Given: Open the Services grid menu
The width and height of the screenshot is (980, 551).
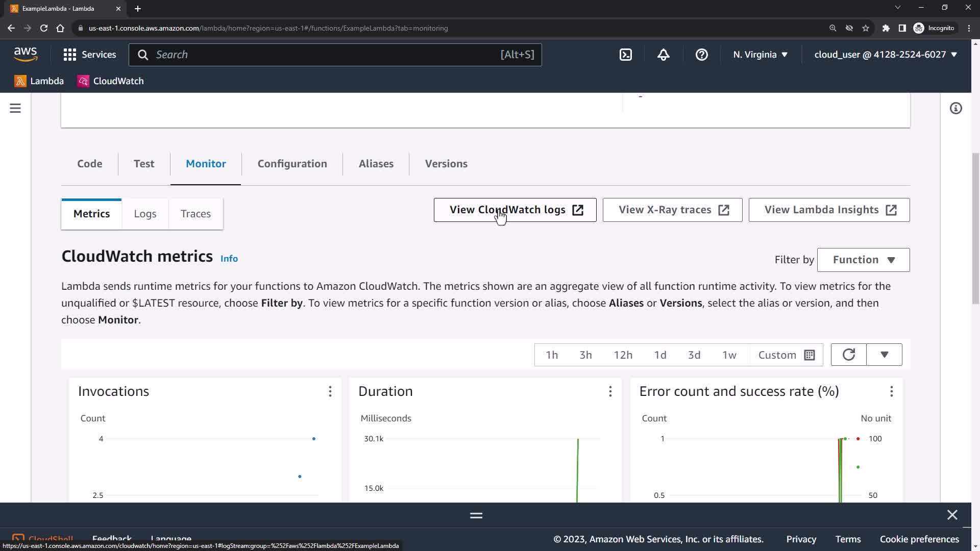Looking at the screenshot, I should pyautogui.click(x=89, y=55).
